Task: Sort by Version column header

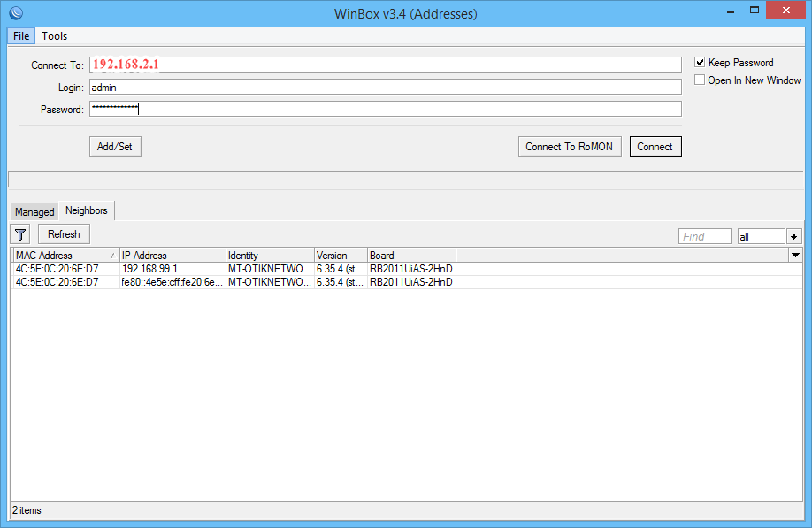Action: coord(341,256)
